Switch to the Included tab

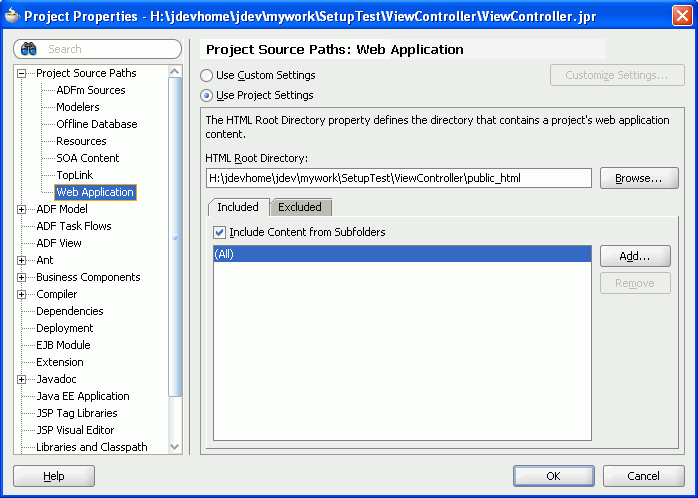tap(238, 207)
